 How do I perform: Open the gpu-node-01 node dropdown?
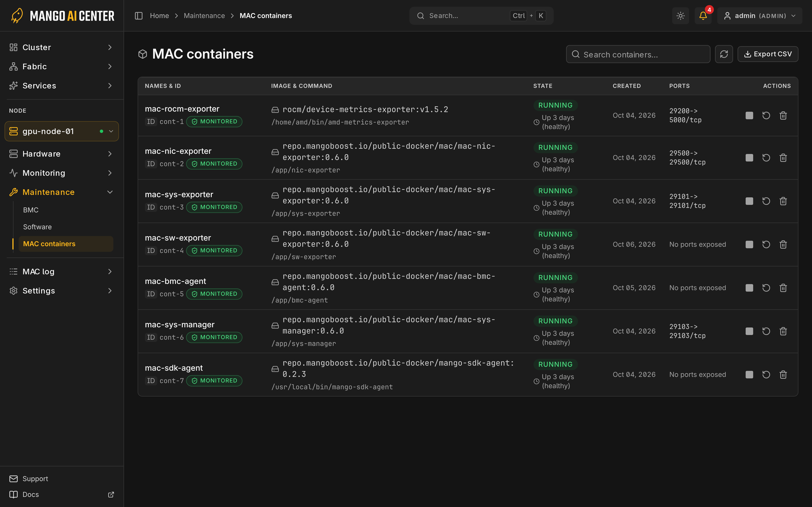(62, 131)
